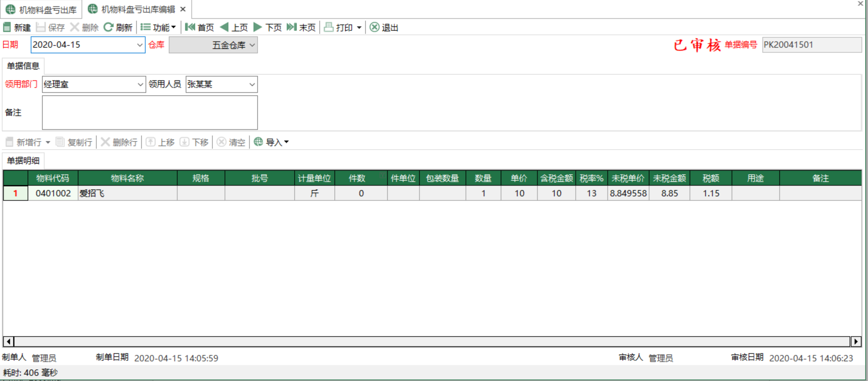This screenshot has height=381, width=868.
Task: Click the 删除行 delete row icon
Action: coord(105,142)
